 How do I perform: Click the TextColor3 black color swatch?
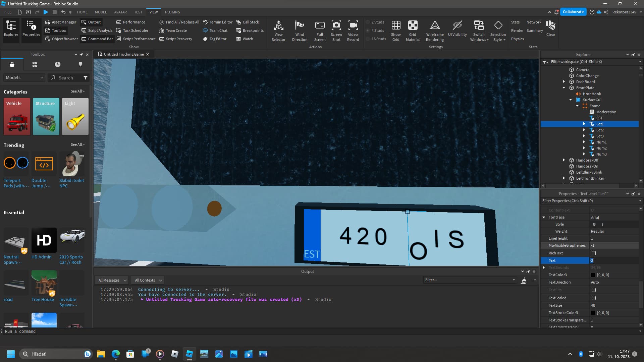[x=593, y=275]
